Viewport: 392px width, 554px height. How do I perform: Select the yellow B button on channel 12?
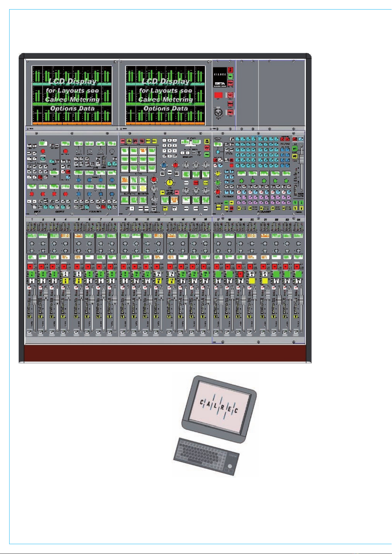tap(159, 281)
